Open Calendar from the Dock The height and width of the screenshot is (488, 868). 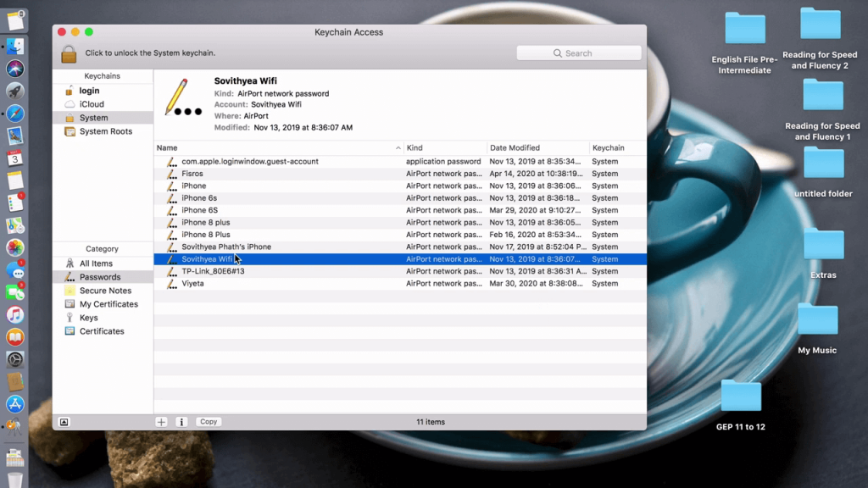pos(15,158)
